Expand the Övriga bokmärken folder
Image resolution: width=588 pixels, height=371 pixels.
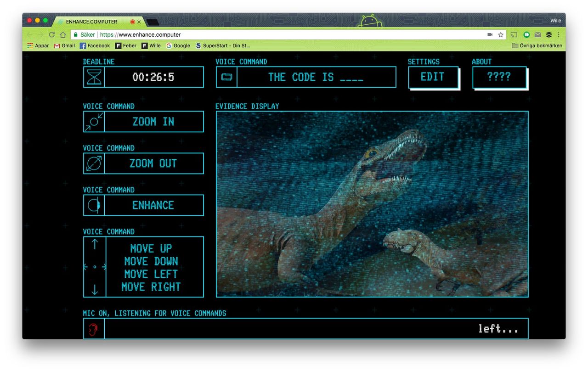click(537, 45)
